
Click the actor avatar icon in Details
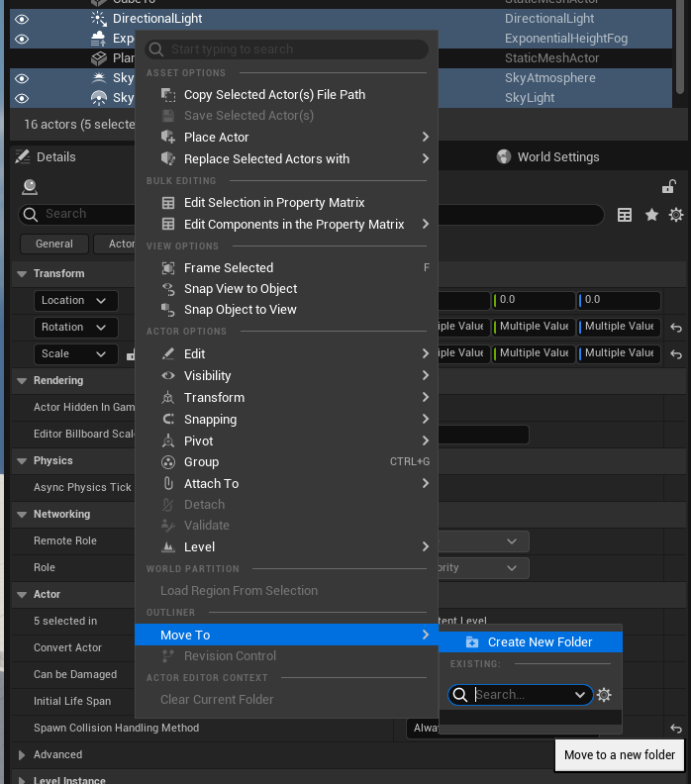(x=30, y=187)
